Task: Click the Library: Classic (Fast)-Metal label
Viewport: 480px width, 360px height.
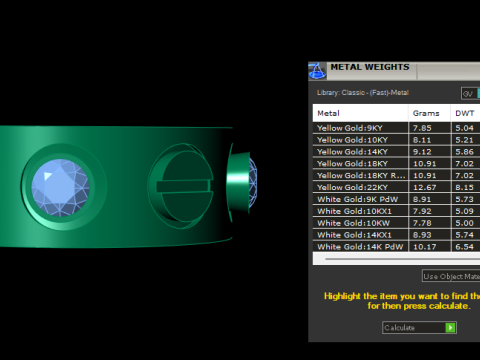Action: tap(363, 93)
